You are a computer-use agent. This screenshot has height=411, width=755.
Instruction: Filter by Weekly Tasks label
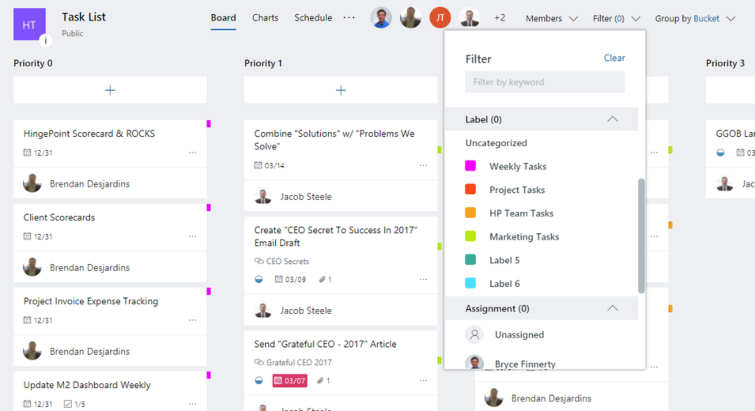pos(517,166)
